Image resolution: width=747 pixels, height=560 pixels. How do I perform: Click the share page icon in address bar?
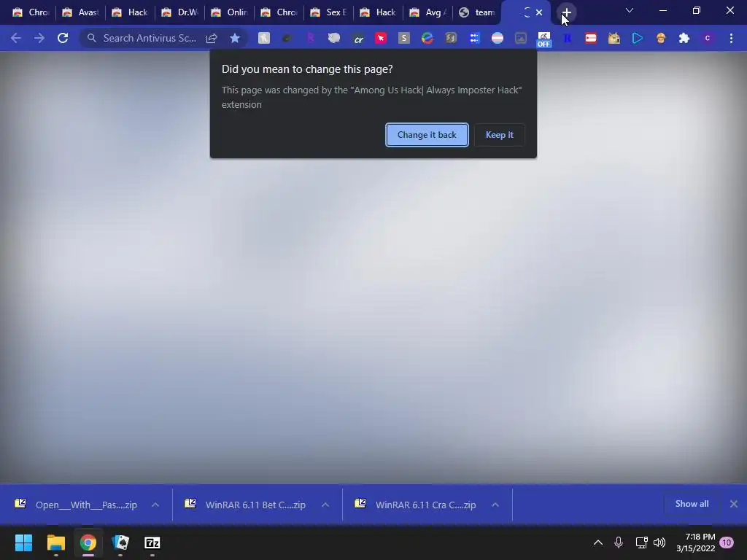tap(212, 38)
